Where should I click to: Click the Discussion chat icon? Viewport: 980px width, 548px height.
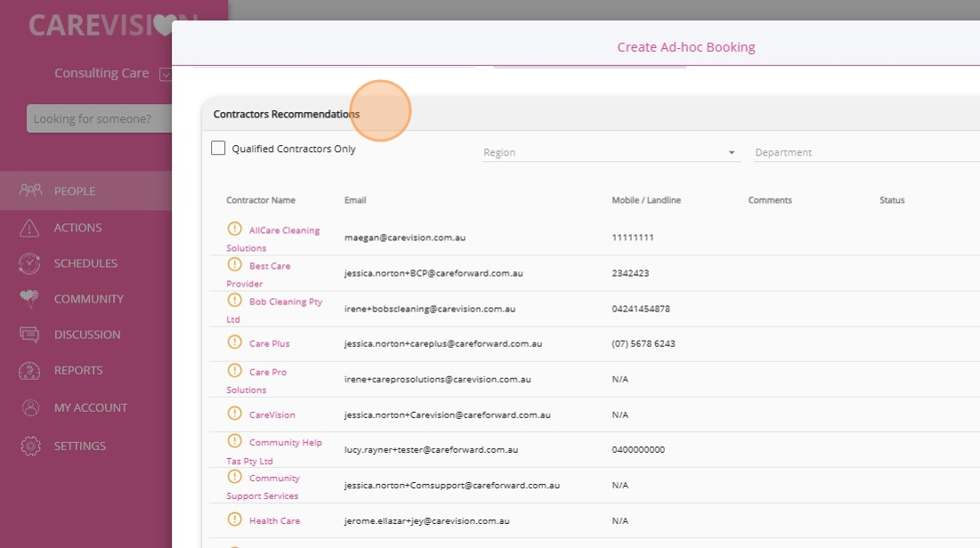point(30,334)
